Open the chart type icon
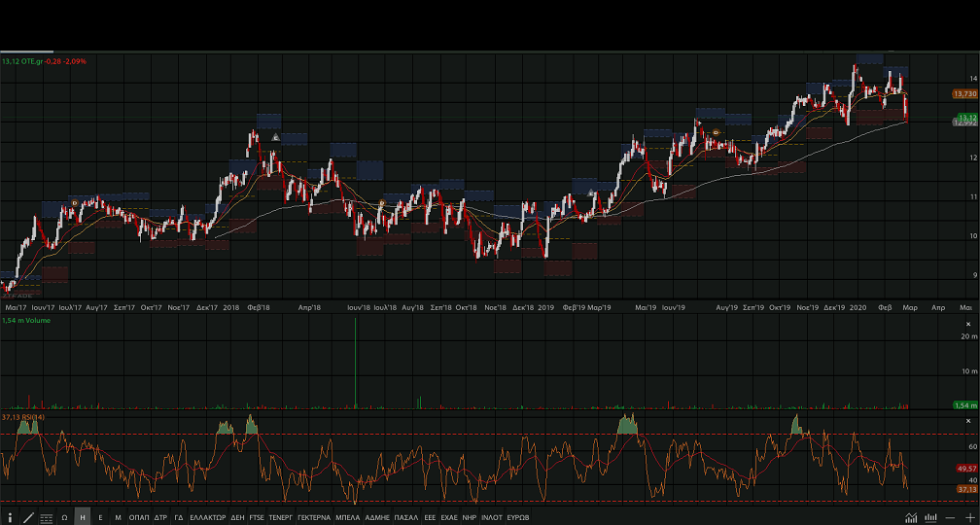980x525 pixels. pyautogui.click(x=911, y=517)
